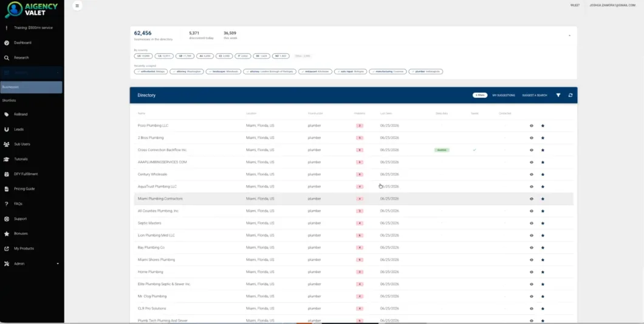
Task: Select the US country chip
Action: coord(143,56)
